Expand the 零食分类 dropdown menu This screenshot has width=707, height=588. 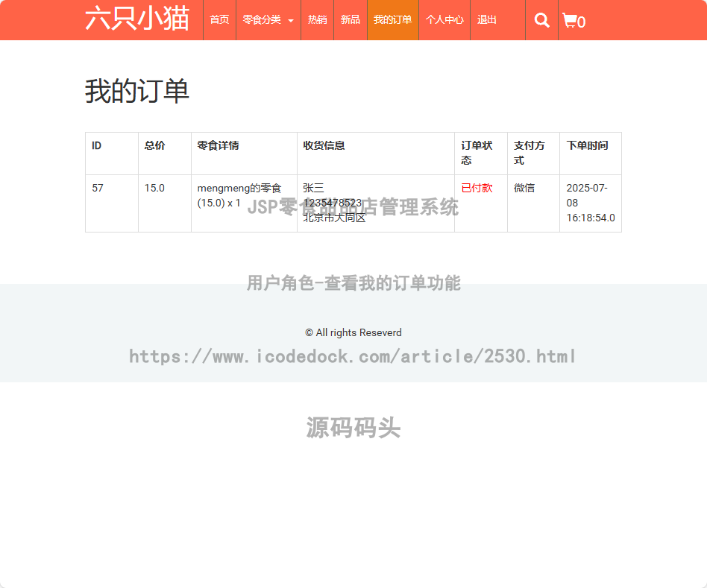click(268, 20)
